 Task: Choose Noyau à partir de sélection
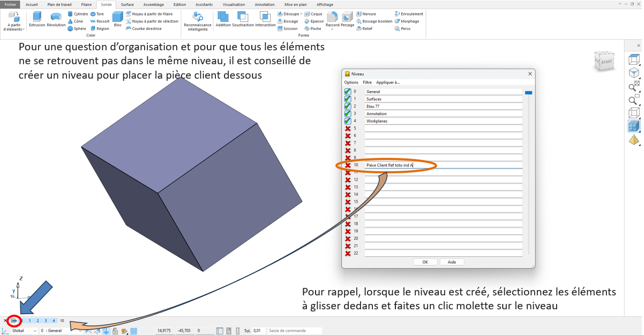coord(152,21)
